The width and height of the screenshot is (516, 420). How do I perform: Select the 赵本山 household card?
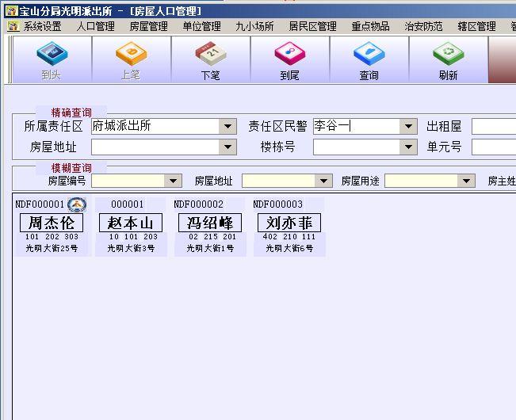131,223
